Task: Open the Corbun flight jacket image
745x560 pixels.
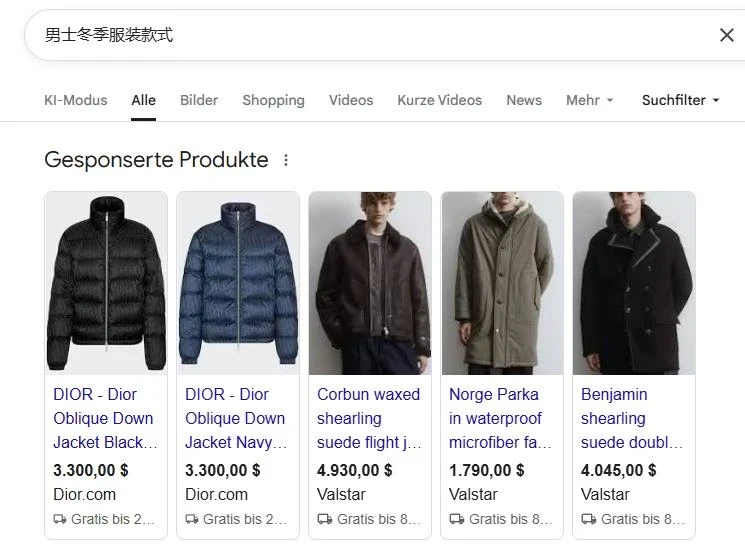Action: 370,283
